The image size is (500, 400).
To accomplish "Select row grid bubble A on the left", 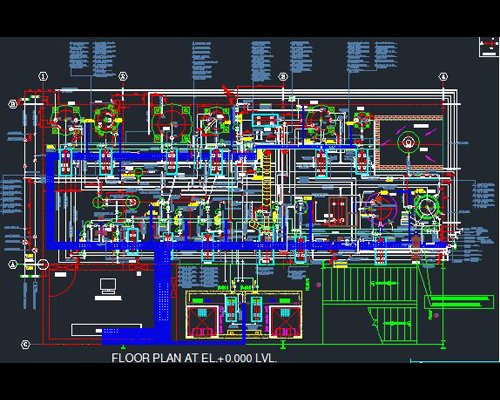I will tap(13, 265).
